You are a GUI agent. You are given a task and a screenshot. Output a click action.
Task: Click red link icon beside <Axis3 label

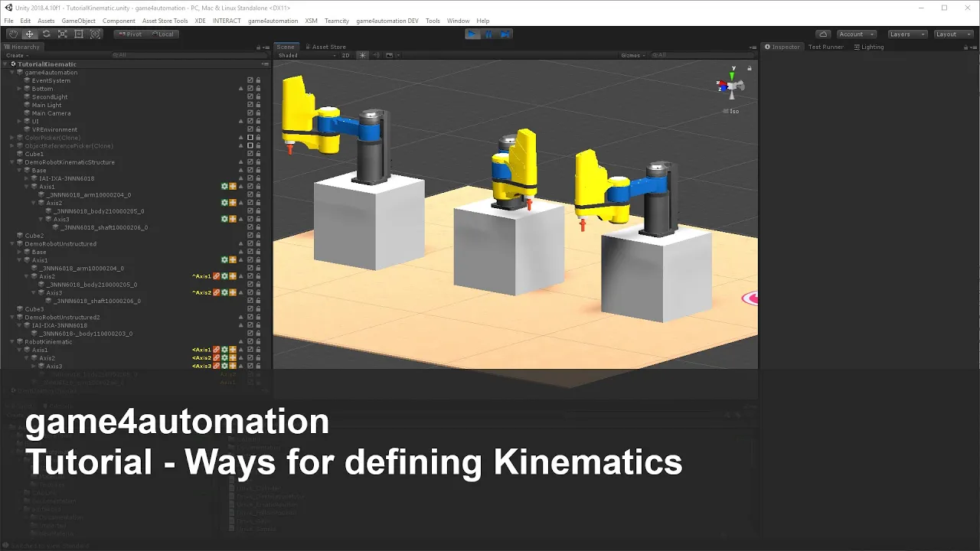point(217,366)
